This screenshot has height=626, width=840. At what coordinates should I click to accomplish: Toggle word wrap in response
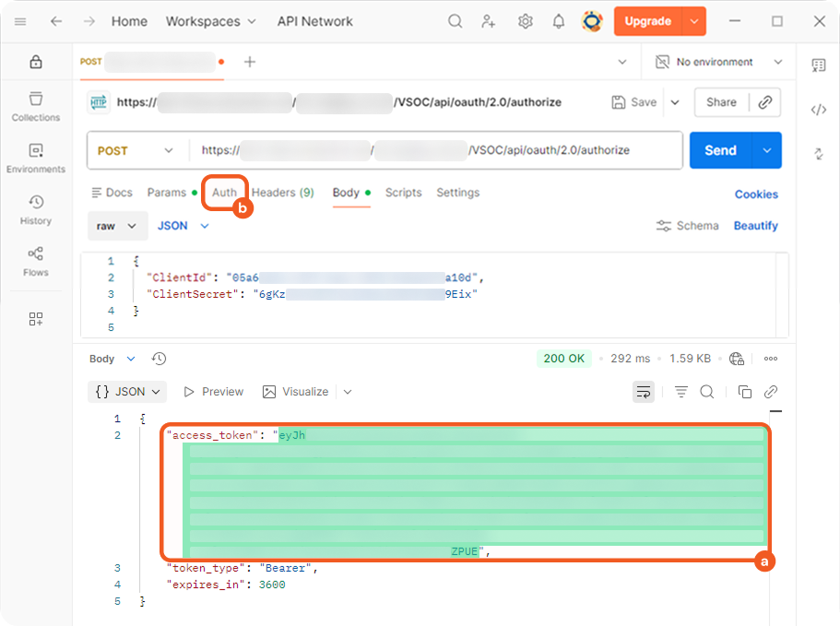tap(644, 392)
